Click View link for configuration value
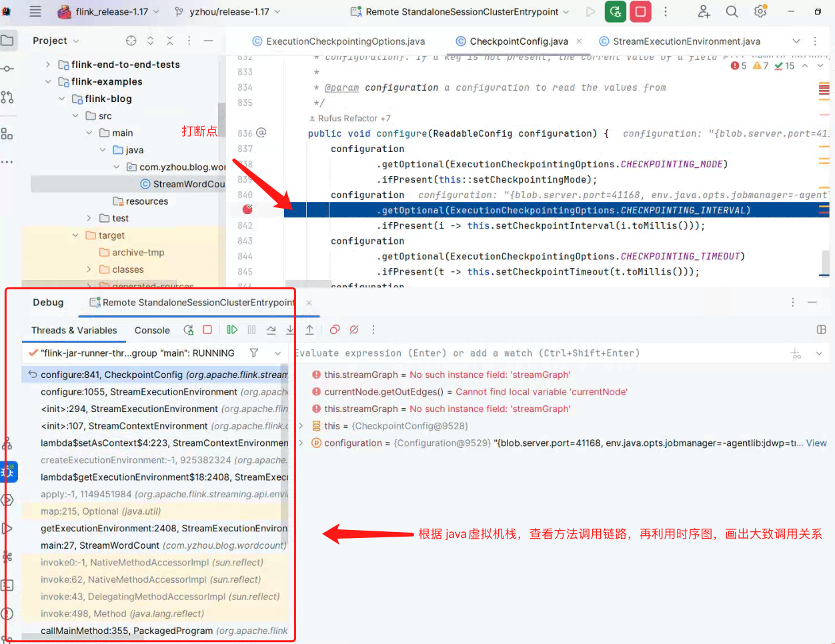Image resolution: width=835 pixels, height=644 pixels. [816, 443]
